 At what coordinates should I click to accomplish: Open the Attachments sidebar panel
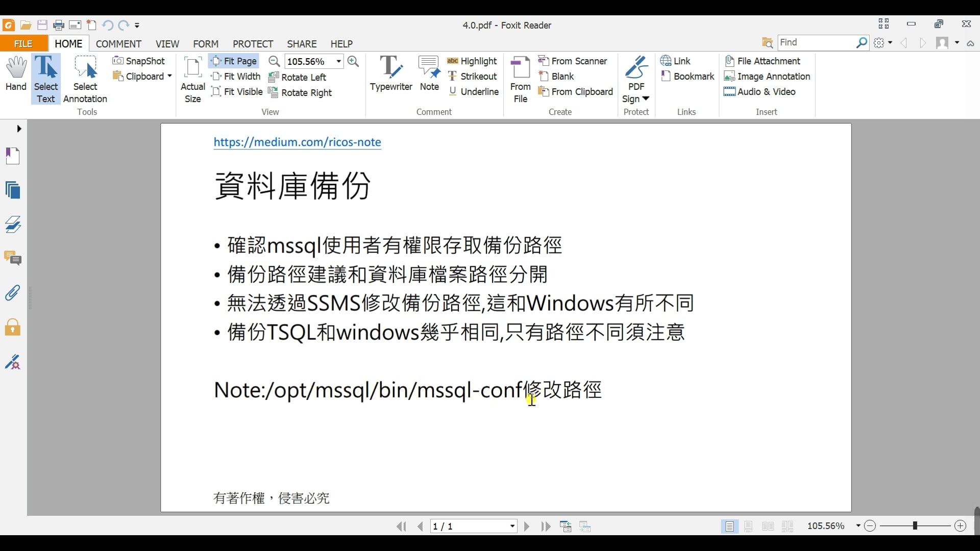[x=13, y=293]
